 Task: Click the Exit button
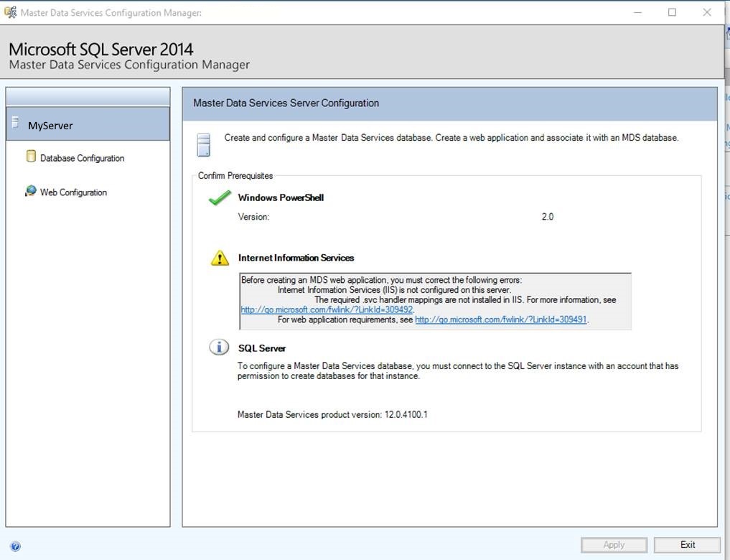pyautogui.click(x=687, y=545)
